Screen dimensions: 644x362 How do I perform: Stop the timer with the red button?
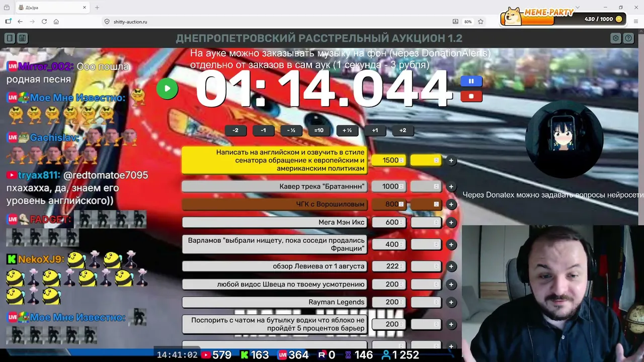pyautogui.click(x=471, y=96)
